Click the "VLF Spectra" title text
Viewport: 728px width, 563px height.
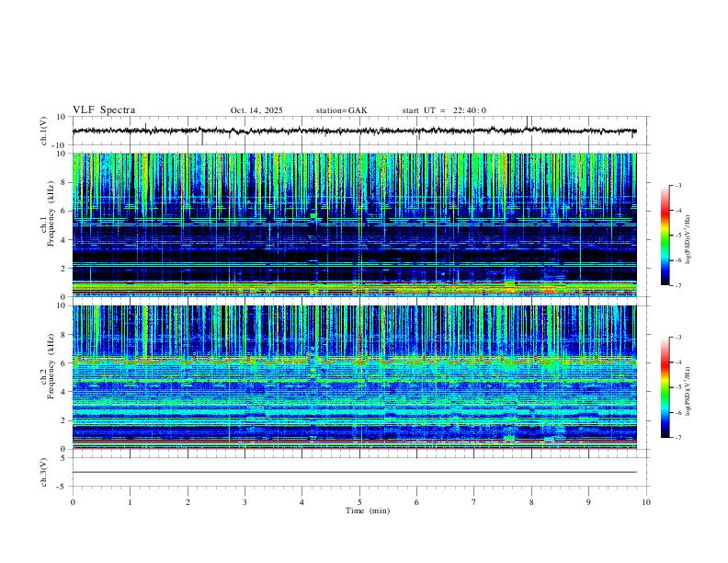point(104,110)
